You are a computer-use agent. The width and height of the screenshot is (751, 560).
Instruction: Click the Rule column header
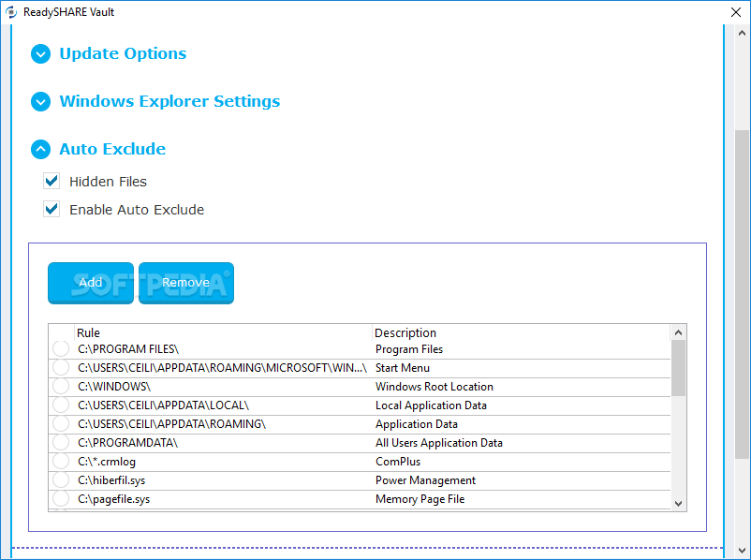point(223,332)
